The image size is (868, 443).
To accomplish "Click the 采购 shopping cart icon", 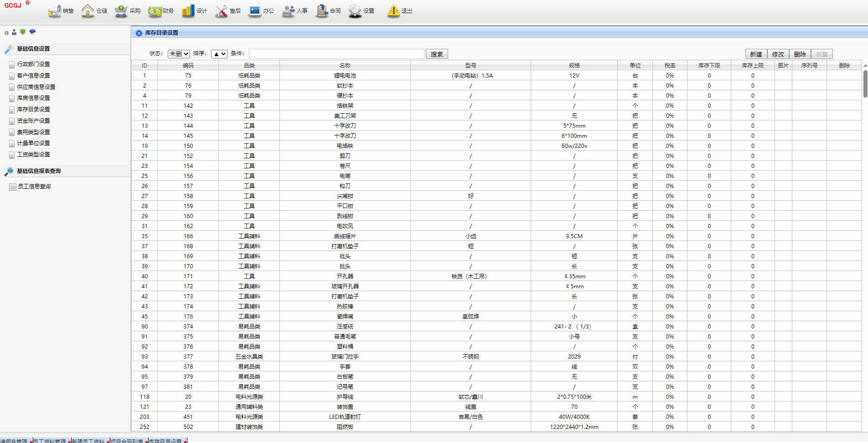I will [x=121, y=11].
